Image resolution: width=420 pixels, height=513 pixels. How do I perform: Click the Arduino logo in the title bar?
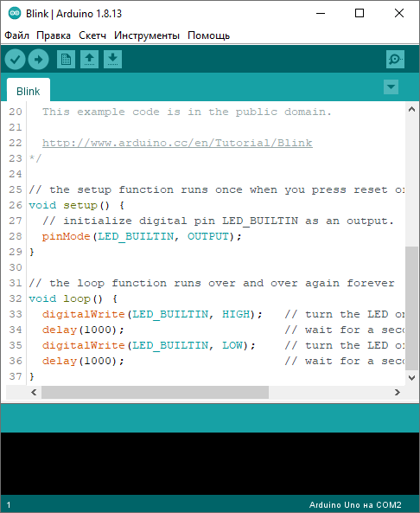coord(15,14)
